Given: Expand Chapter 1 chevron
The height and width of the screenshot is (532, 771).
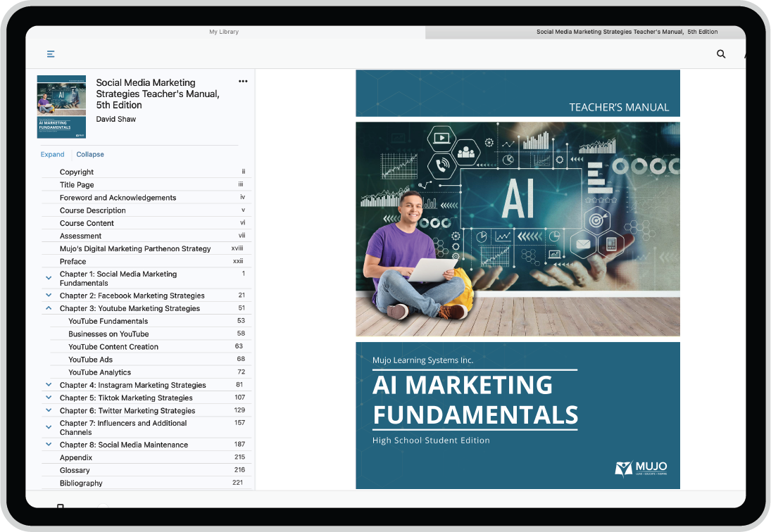Looking at the screenshot, I should 49,278.
